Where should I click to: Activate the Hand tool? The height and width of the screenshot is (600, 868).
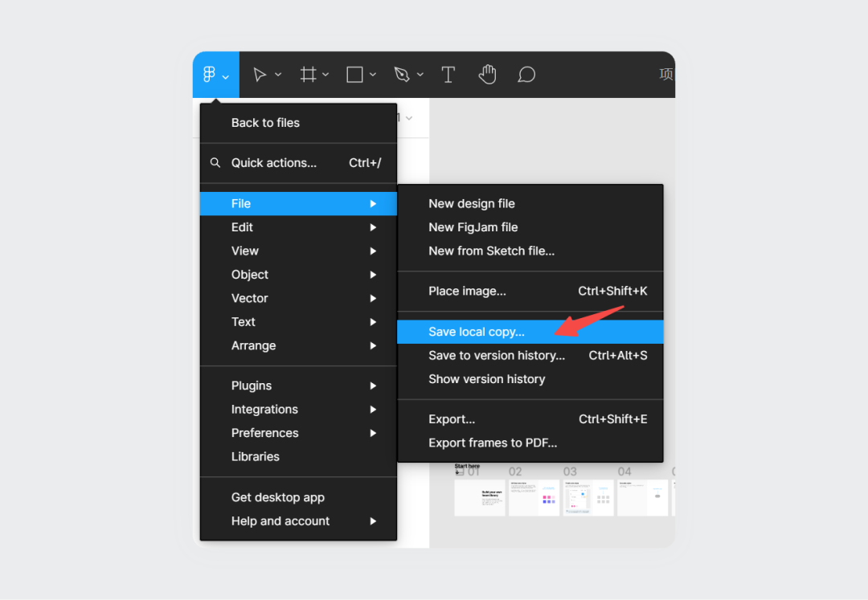487,75
